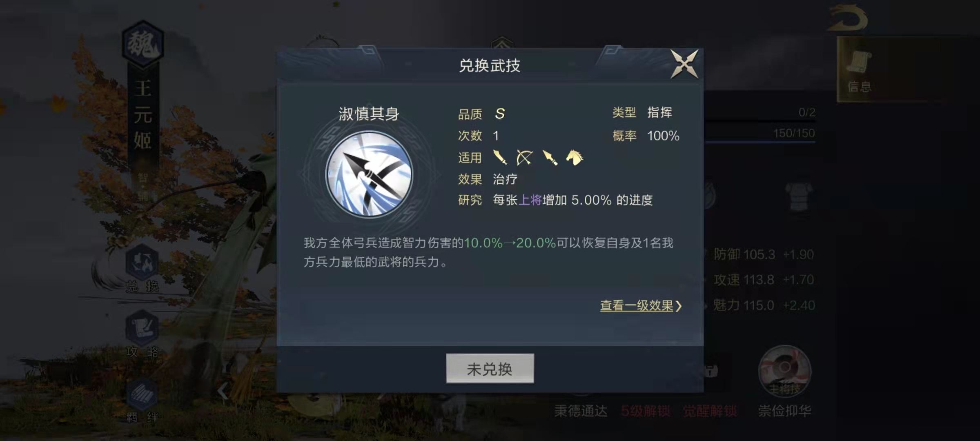
Task: Click the 未兑换 button
Action: (490, 368)
